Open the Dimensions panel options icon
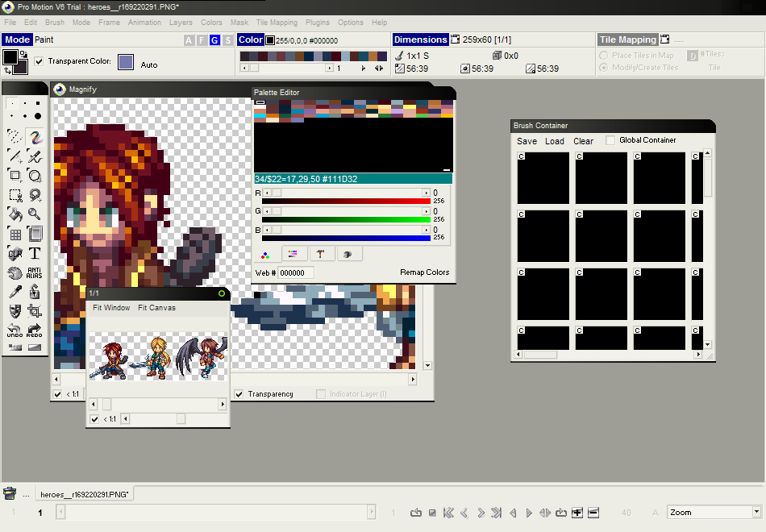766x532 pixels. [x=456, y=39]
